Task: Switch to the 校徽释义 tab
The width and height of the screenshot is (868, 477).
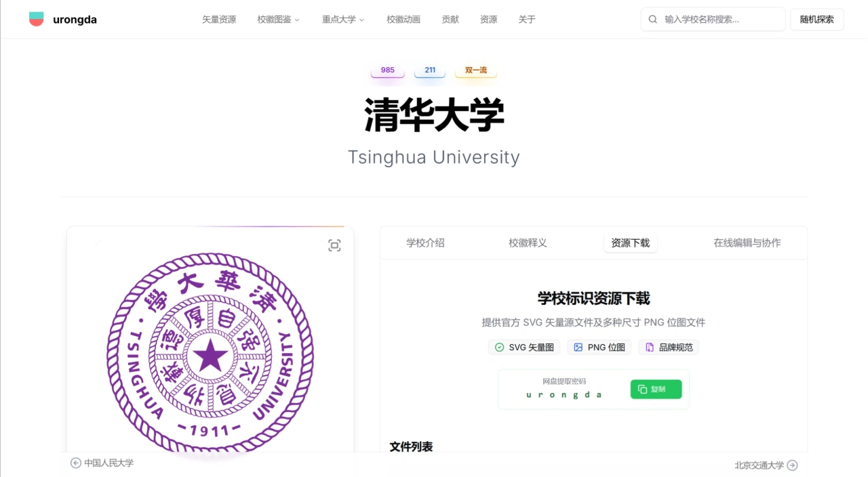Action: 528,243
